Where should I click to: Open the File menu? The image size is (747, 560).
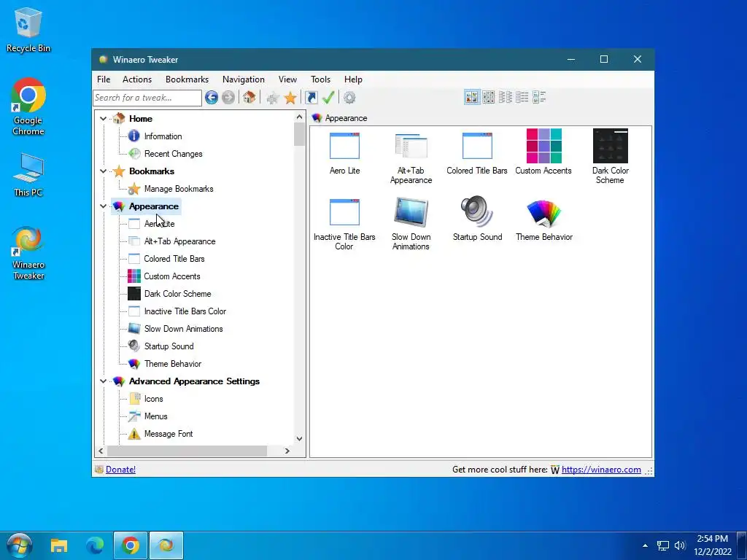coord(104,79)
